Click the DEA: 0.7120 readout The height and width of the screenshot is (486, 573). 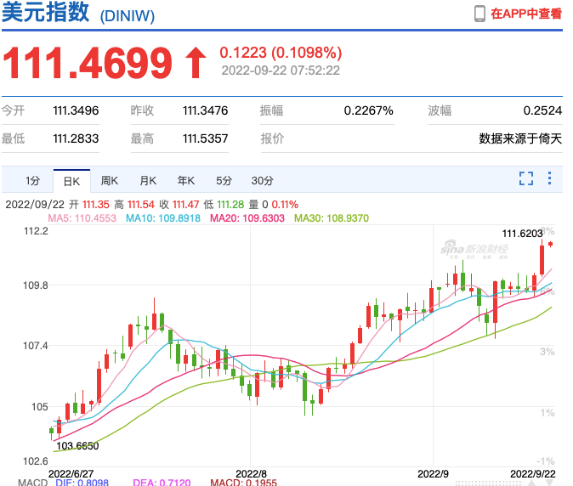pos(162,482)
